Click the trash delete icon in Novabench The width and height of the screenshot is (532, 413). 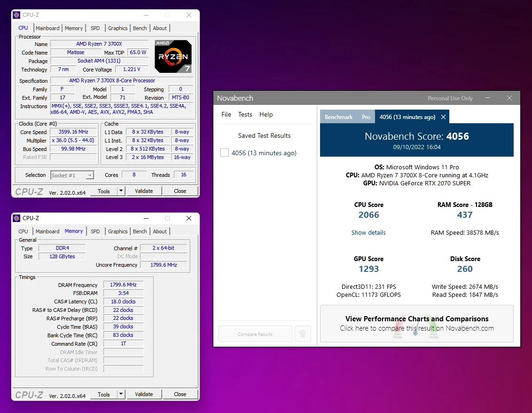303,334
